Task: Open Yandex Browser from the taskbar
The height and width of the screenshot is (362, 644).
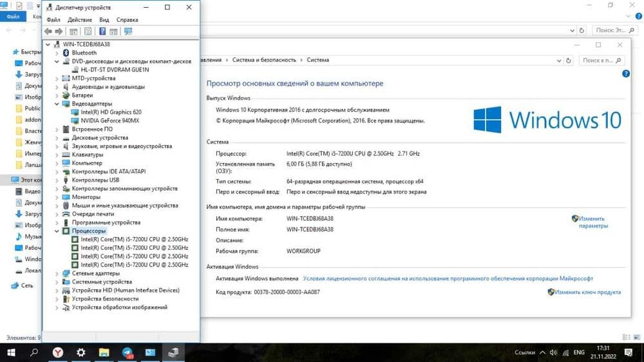Action: coord(58,352)
